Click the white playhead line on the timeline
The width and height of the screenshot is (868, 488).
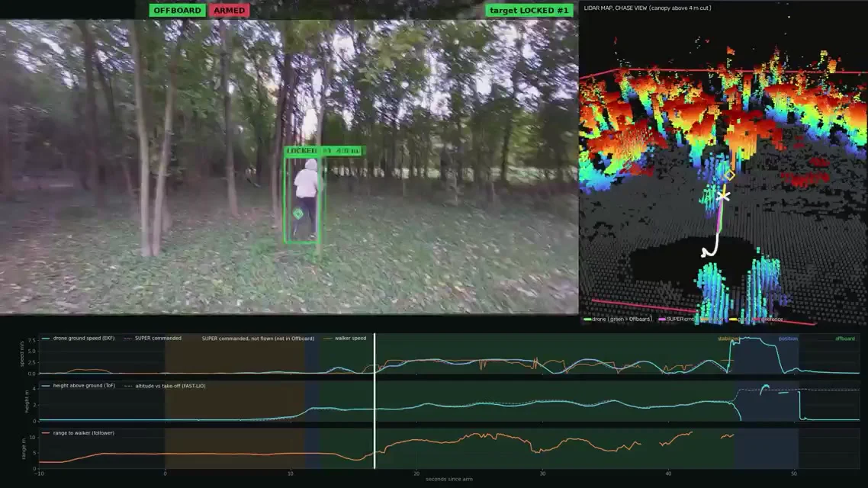point(375,400)
